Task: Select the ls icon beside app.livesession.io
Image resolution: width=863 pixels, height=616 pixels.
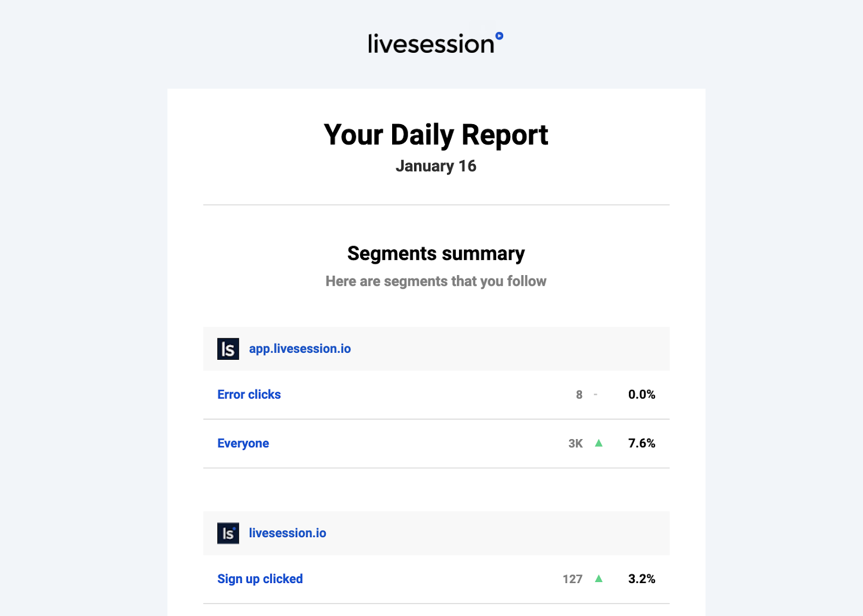Action: click(x=229, y=348)
